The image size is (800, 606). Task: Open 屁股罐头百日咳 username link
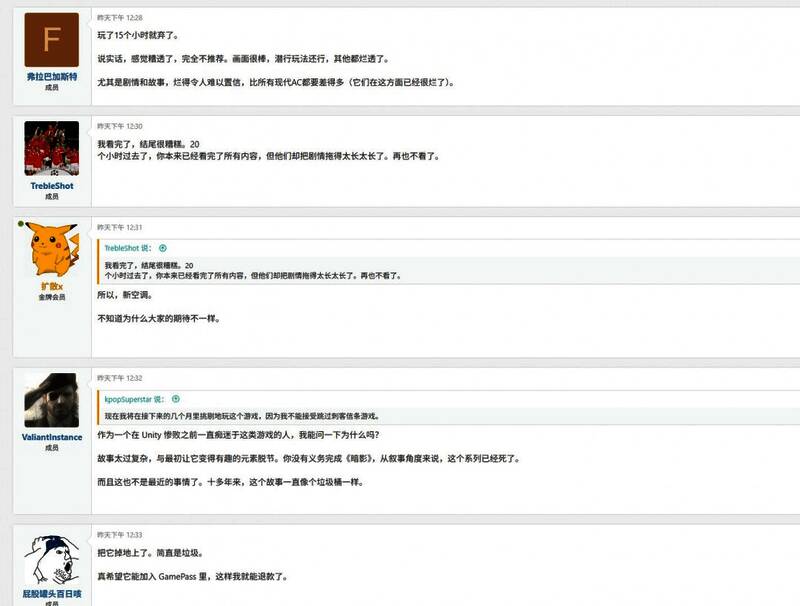[x=52, y=594]
